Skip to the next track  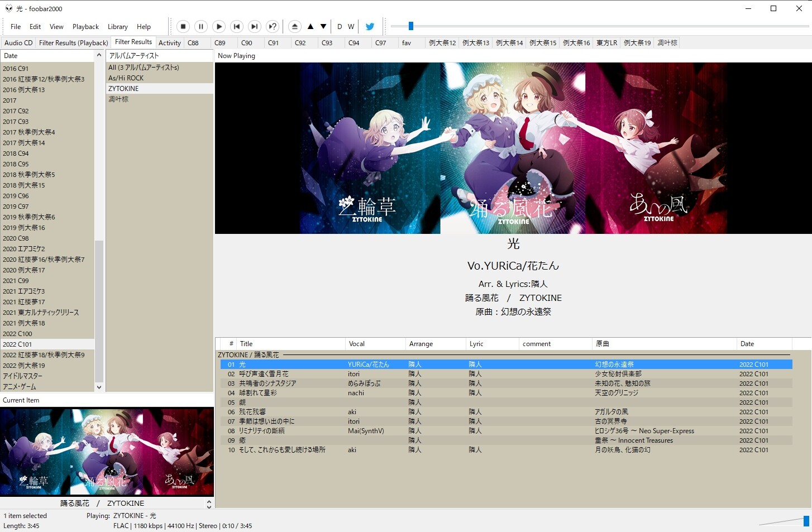pos(255,26)
